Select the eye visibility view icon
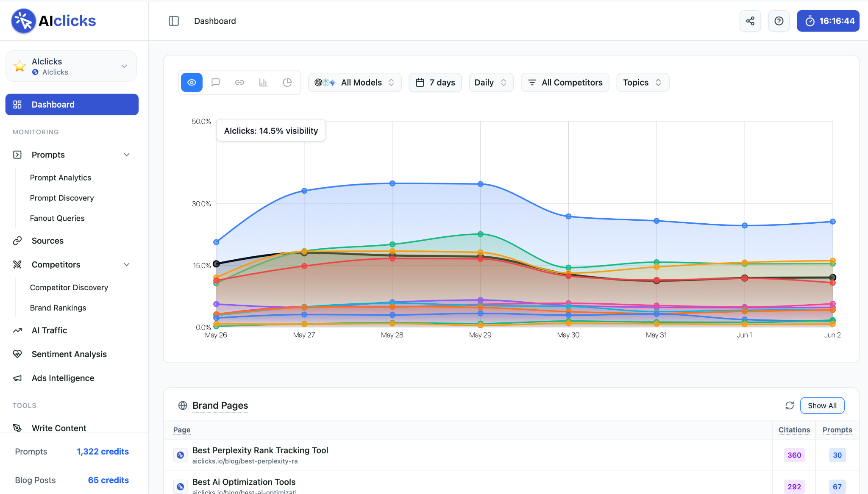Screen dimensions: 868x494 click(x=192, y=82)
